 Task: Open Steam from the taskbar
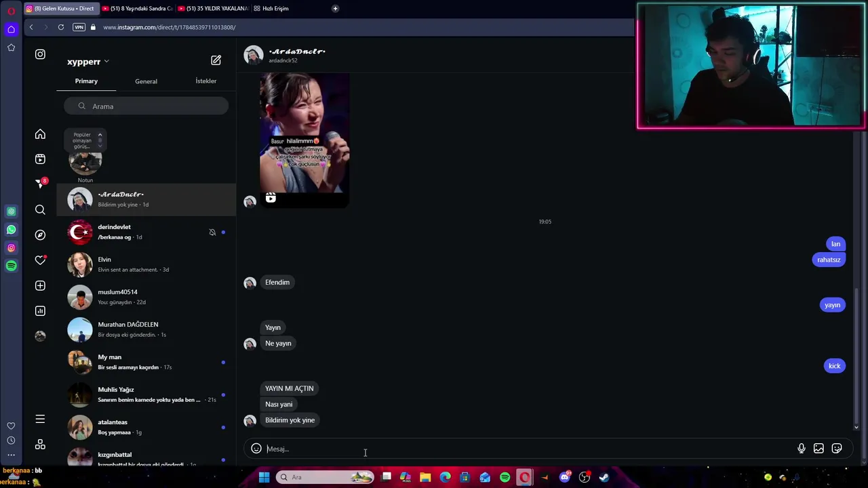coord(604,477)
